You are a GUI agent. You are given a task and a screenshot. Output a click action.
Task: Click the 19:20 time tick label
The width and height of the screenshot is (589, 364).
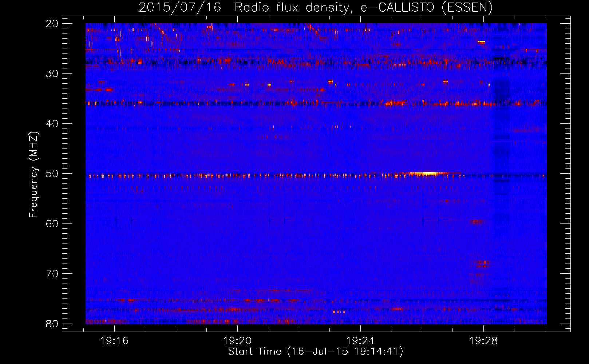(x=237, y=341)
